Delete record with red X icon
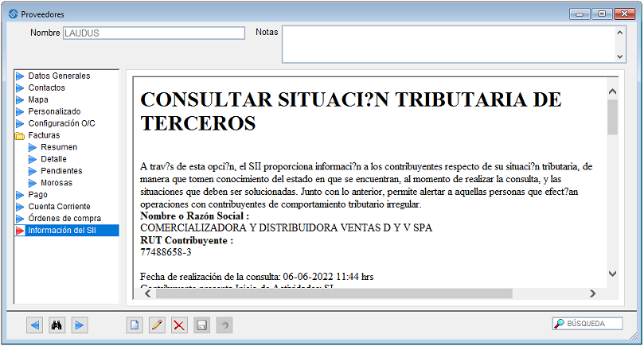 pyautogui.click(x=179, y=325)
